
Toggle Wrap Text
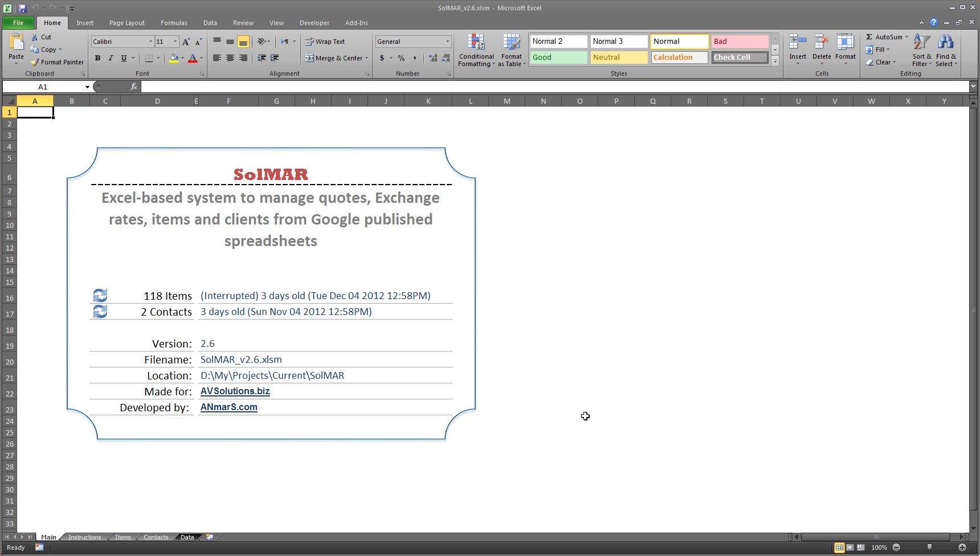click(325, 42)
